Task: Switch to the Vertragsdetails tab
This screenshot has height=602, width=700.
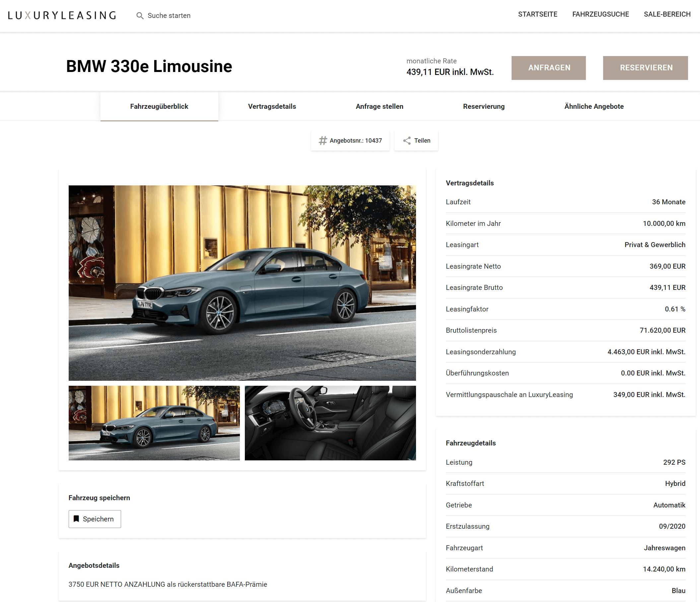Action: point(272,106)
